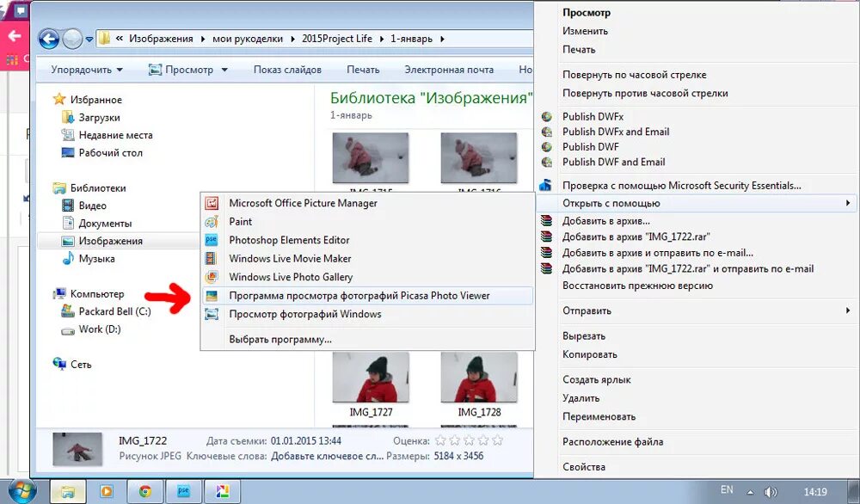Open Picasa from the taskbar
Screen dimensions: 860x504
coord(222,492)
